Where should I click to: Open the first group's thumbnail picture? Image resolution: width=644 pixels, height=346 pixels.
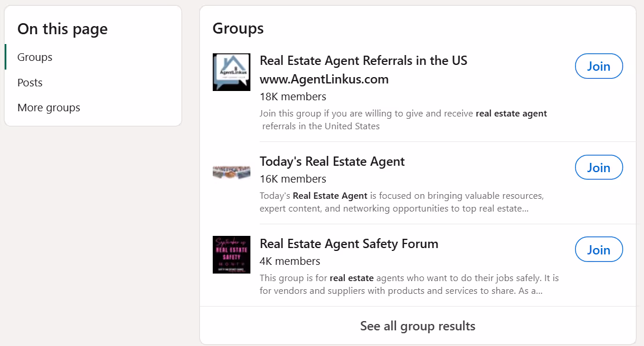coord(231,72)
